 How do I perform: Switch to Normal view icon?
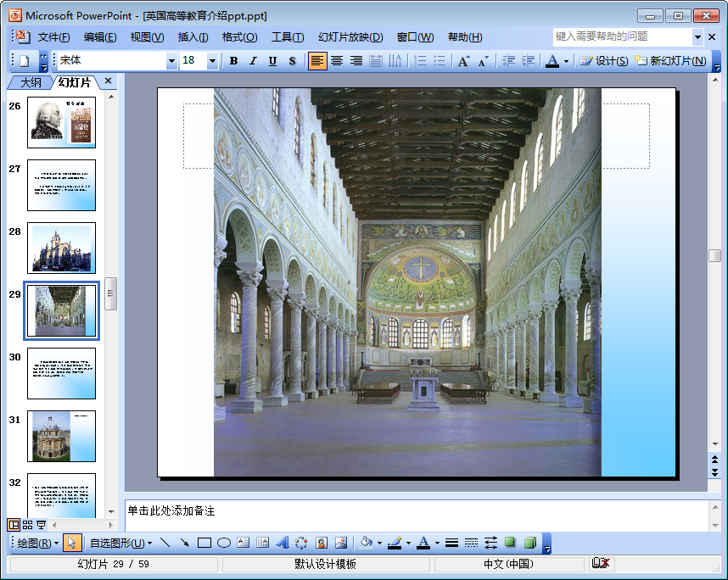tap(14, 525)
